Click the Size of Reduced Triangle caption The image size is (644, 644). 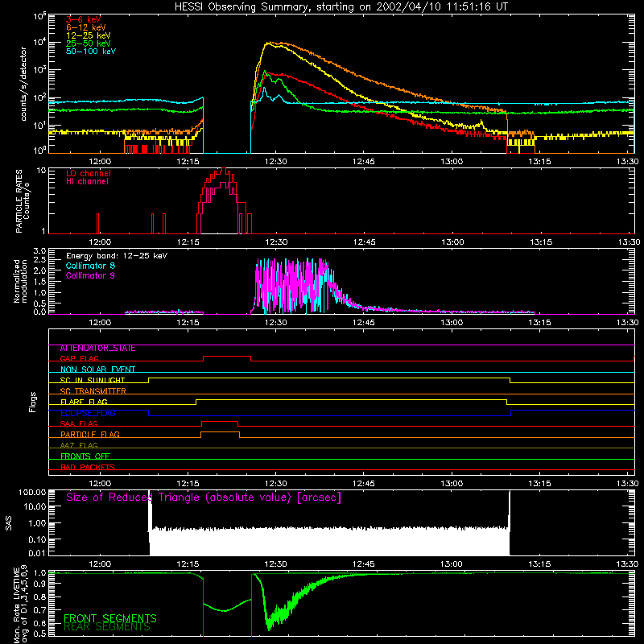pyautogui.click(x=204, y=497)
